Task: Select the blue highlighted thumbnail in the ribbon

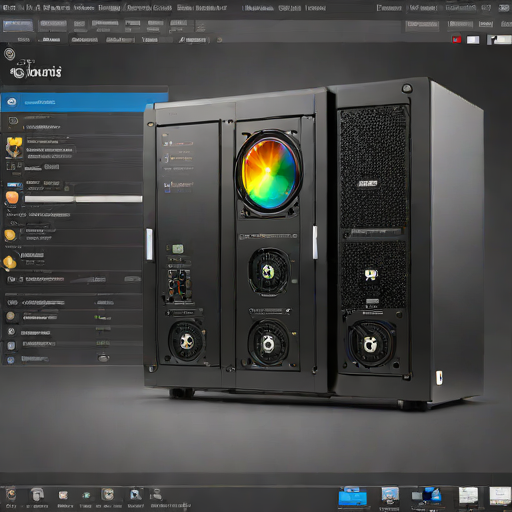Action: [x=18, y=25]
